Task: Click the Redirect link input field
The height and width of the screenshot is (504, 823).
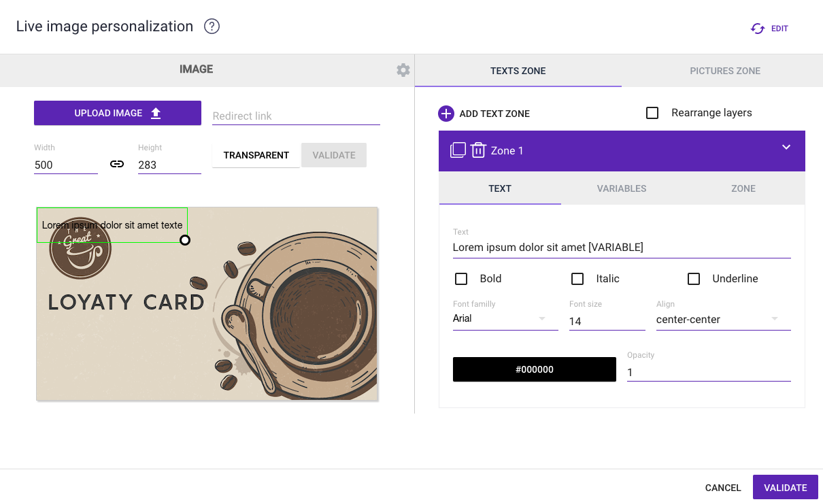Action: [x=296, y=116]
